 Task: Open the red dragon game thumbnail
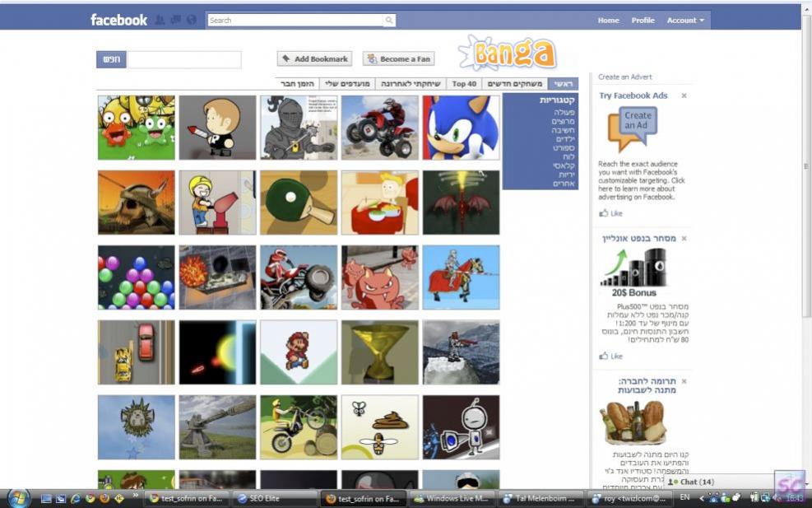[x=461, y=203]
